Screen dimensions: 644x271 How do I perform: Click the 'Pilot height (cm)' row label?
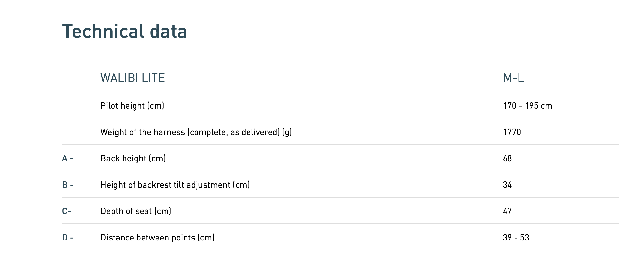tap(132, 106)
